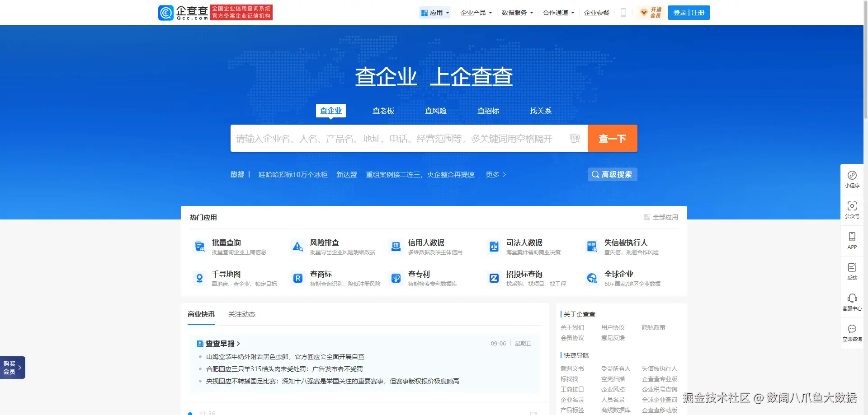Switch to the 关注动态 tab

pos(242,314)
